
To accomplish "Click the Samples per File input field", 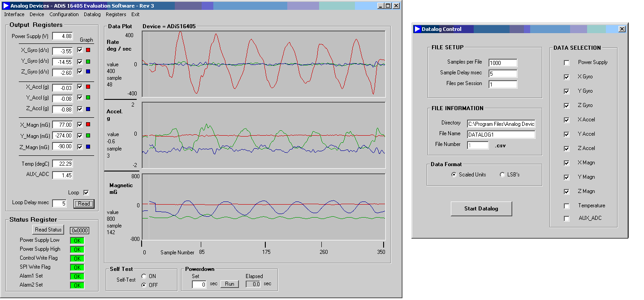I will [503, 63].
